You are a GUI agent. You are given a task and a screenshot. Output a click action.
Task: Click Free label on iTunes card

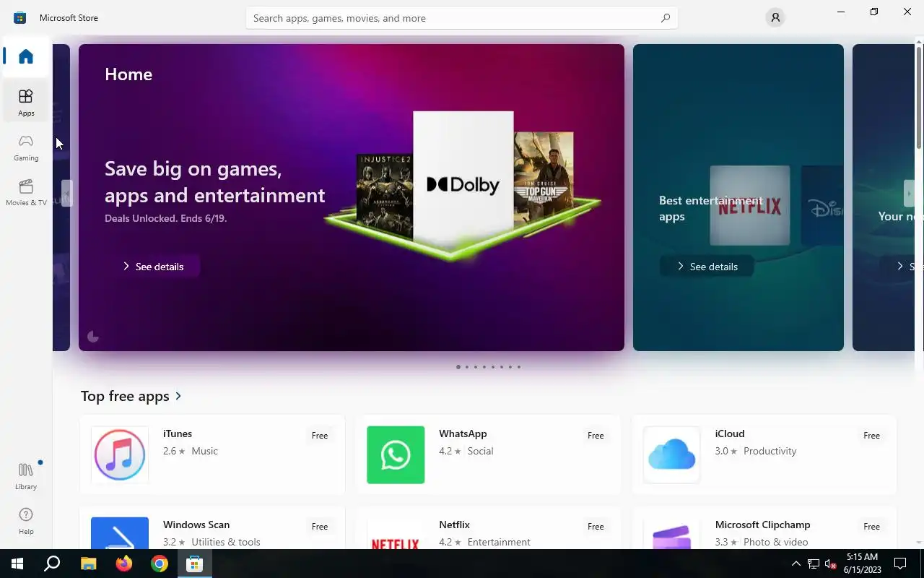click(320, 436)
